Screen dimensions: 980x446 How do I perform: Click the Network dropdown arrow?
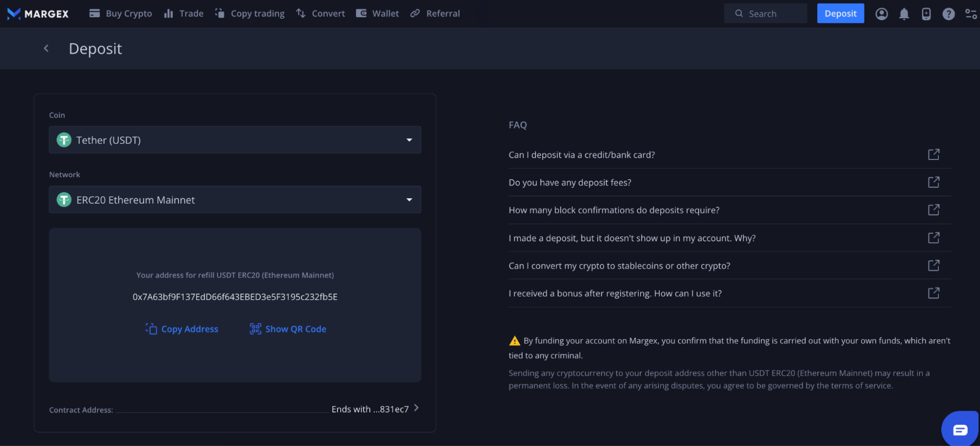tap(409, 200)
